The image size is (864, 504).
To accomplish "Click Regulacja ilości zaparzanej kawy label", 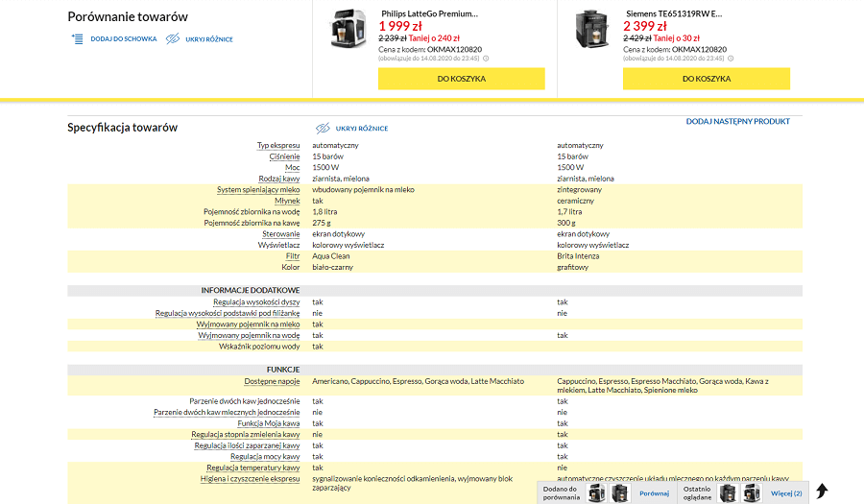I will pos(248,445).
